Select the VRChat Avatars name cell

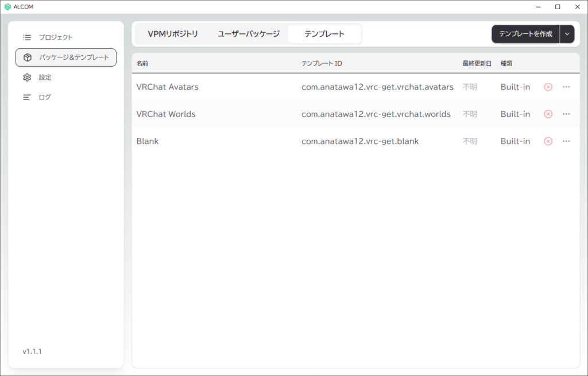167,87
